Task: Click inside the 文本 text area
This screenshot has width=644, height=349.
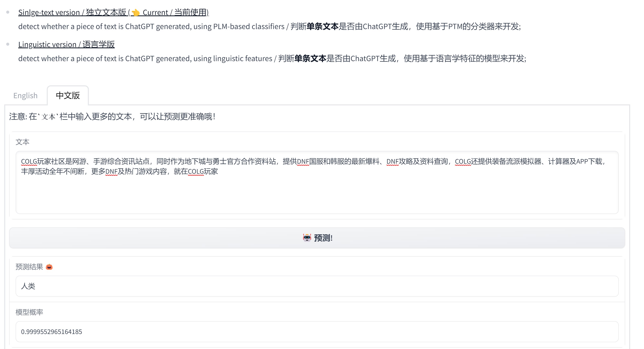Action: tap(317, 182)
